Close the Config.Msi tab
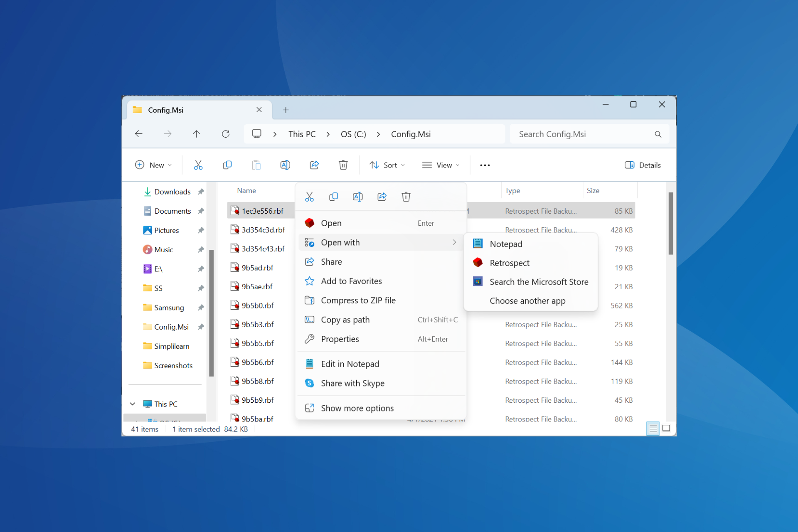This screenshot has width=798, height=532. [x=259, y=110]
